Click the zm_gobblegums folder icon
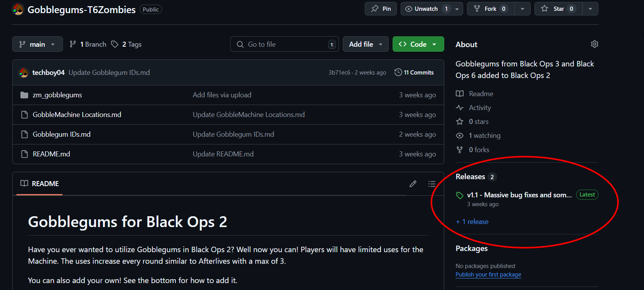 24,95
